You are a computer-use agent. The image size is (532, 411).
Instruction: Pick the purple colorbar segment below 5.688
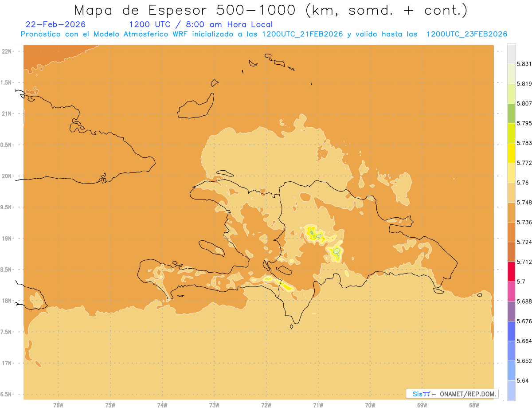(x=511, y=311)
